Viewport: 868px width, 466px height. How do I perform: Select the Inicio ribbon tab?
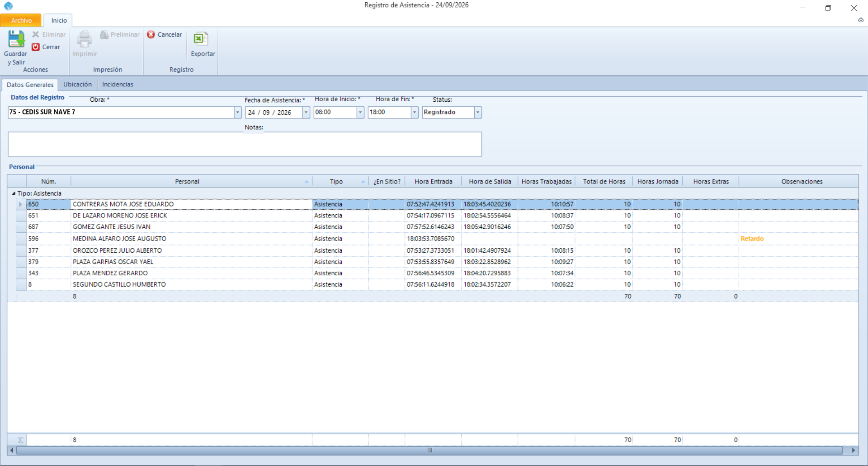(x=59, y=20)
